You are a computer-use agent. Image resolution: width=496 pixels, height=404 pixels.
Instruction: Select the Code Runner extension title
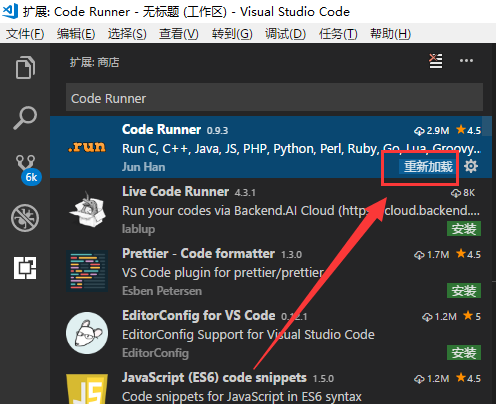click(x=161, y=129)
